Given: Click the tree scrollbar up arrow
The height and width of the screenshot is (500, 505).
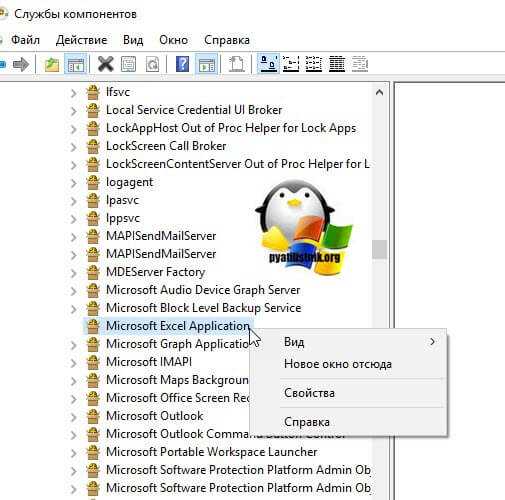Looking at the screenshot, I should coord(379,92).
